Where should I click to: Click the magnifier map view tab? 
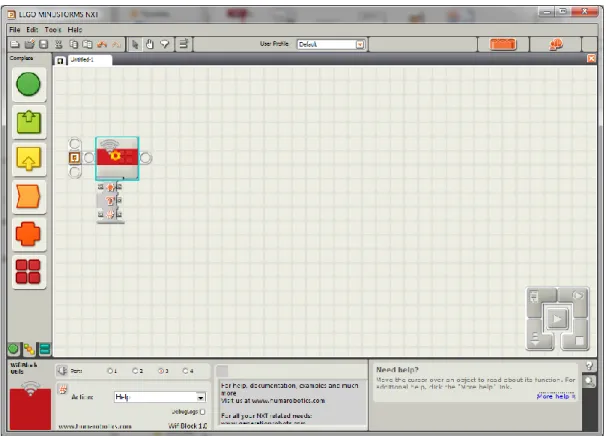pos(589,382)
